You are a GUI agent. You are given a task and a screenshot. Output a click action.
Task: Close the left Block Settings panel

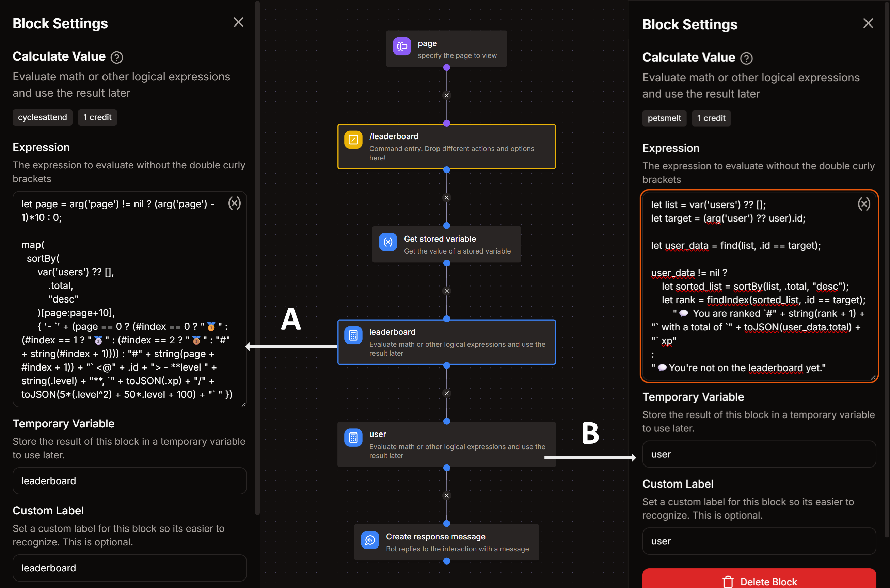coord(239,22)
